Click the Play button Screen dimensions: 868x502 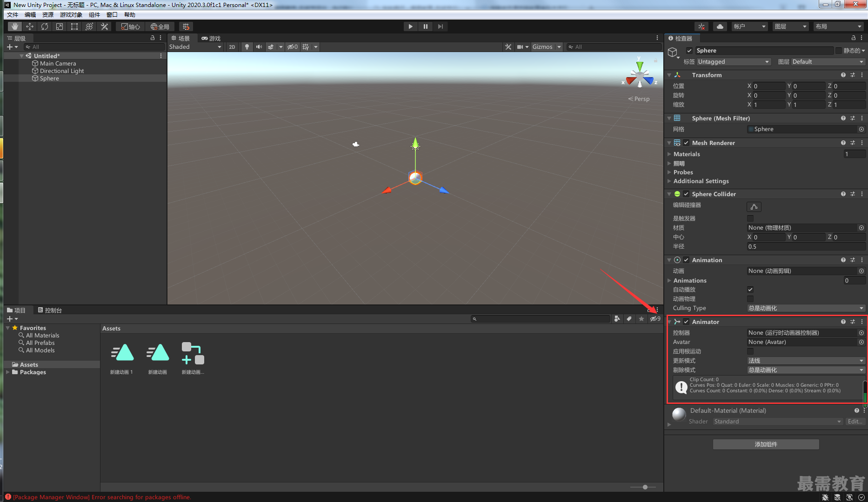[x=410, y=26]
